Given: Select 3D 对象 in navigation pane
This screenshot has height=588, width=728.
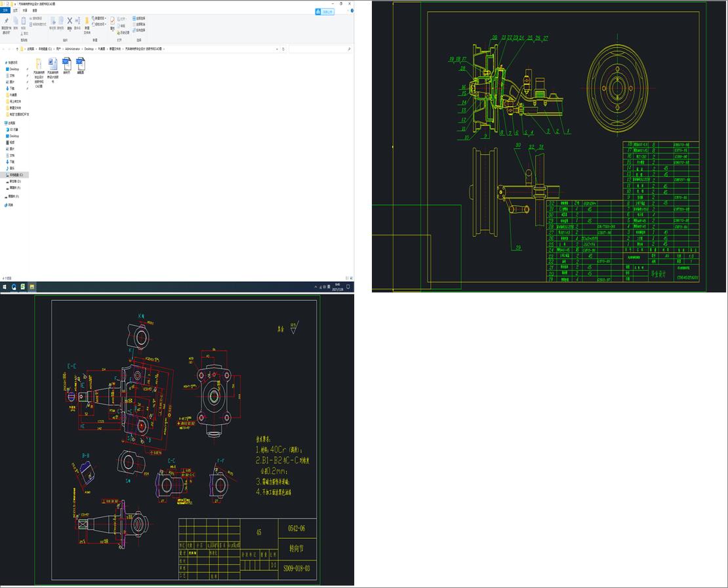Looking at the screenshot, I should tap(14, 129).
